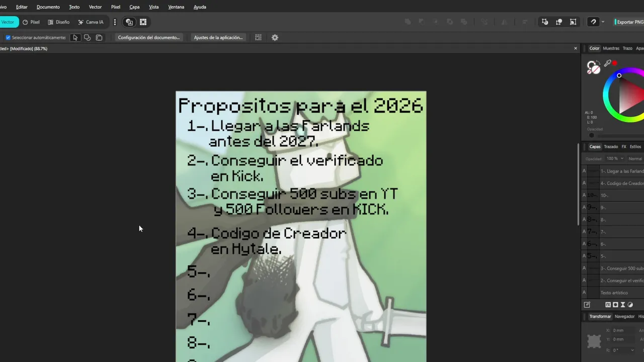Switch to the Trazado tab
Image resolution: width=644 pixels, height=362 pixels.
pos(611,147)
